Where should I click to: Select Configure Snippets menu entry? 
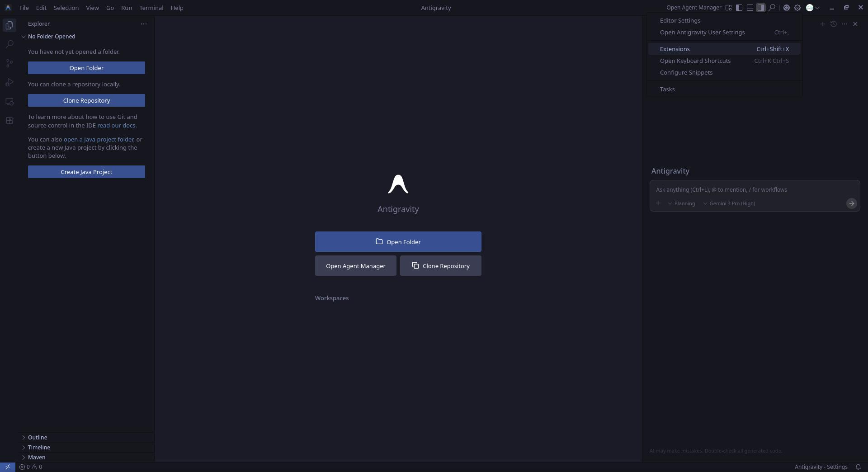(x=724, y=73)
